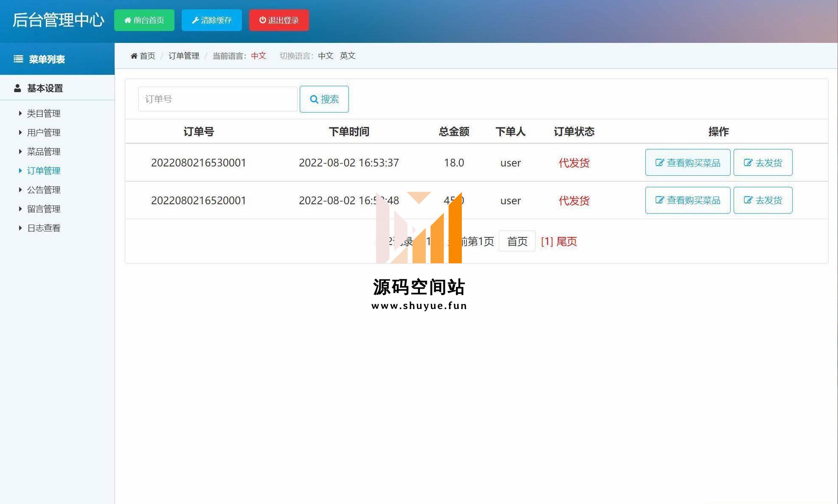Focus the 订单号 search input field
This screenshot has height=504, width=838.
pos(217,99)
